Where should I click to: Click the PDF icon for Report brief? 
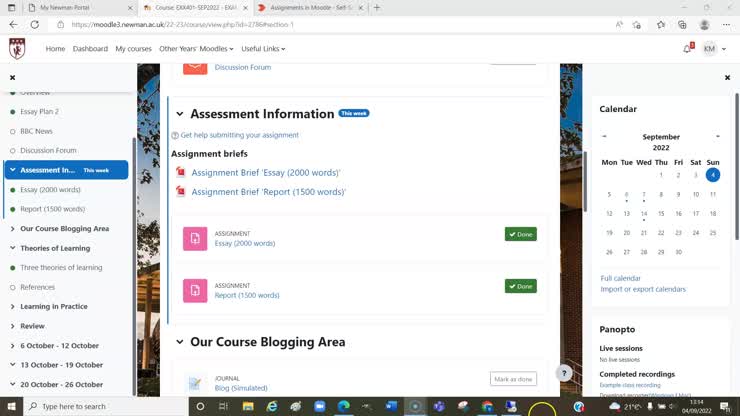180,191
